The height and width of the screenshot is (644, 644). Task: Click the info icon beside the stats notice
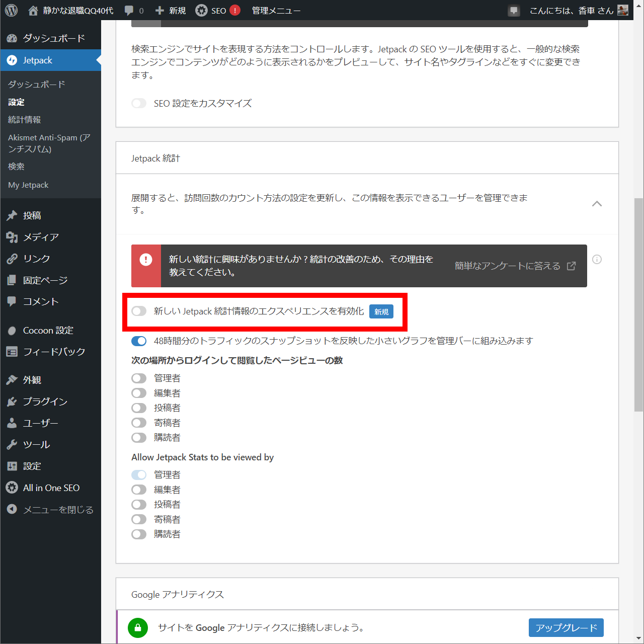[597, 260]
